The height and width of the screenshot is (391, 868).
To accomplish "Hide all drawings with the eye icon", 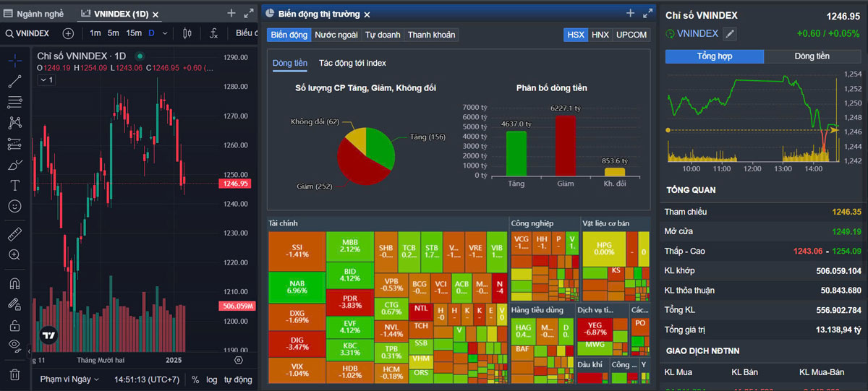I will pyautogui.click(x=14, y=345).
